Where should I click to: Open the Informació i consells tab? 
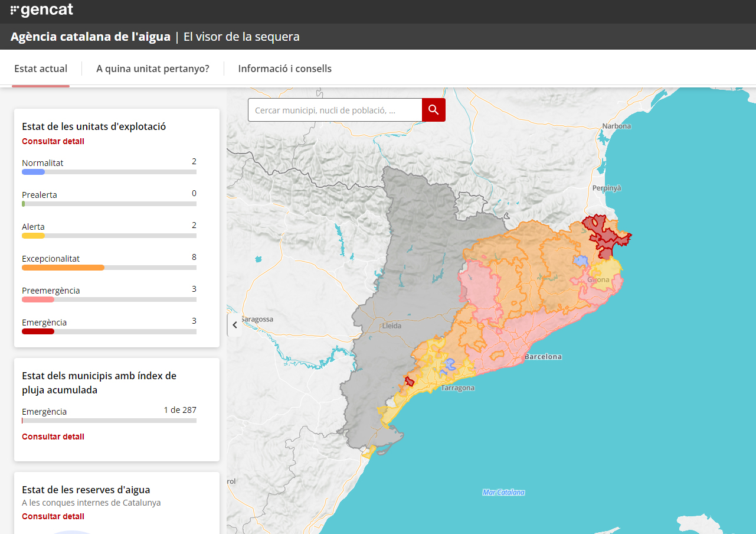[285, 69]
